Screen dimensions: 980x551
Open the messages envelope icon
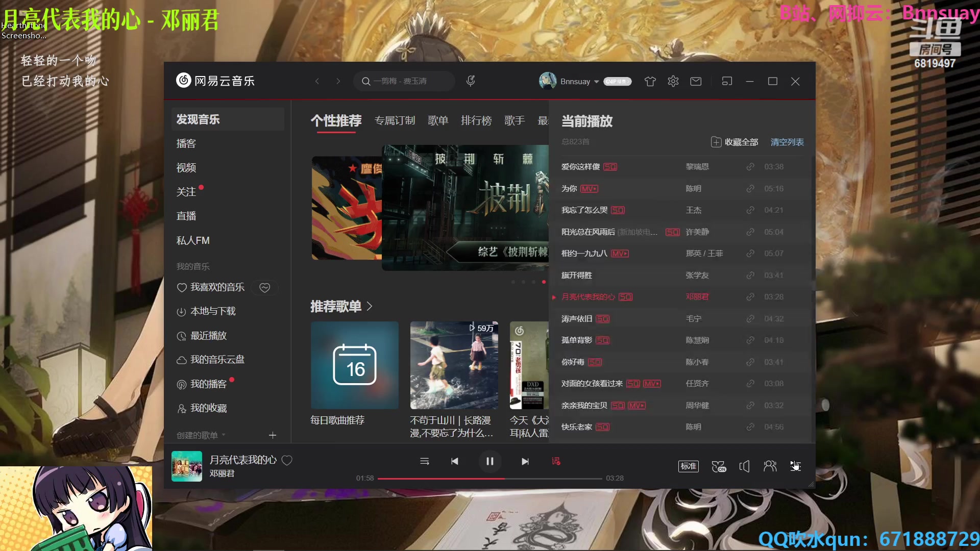click(x=696, y=81)
